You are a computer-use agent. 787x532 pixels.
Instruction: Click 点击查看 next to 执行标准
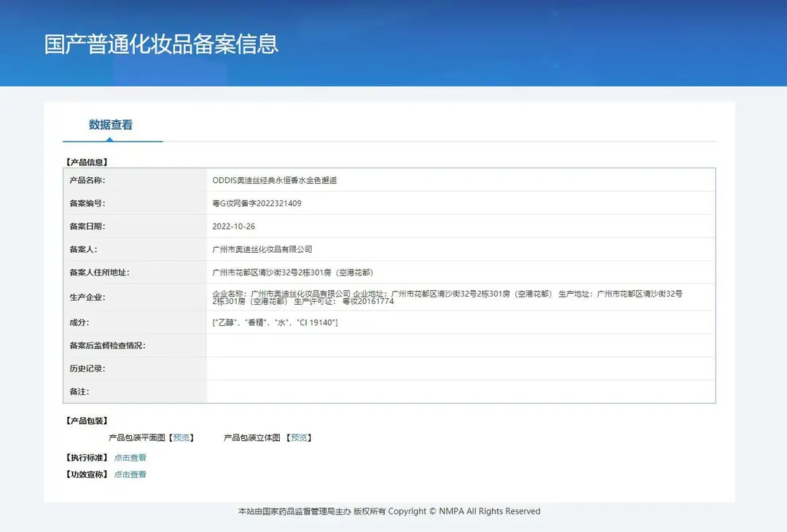(x=130, y=458)
